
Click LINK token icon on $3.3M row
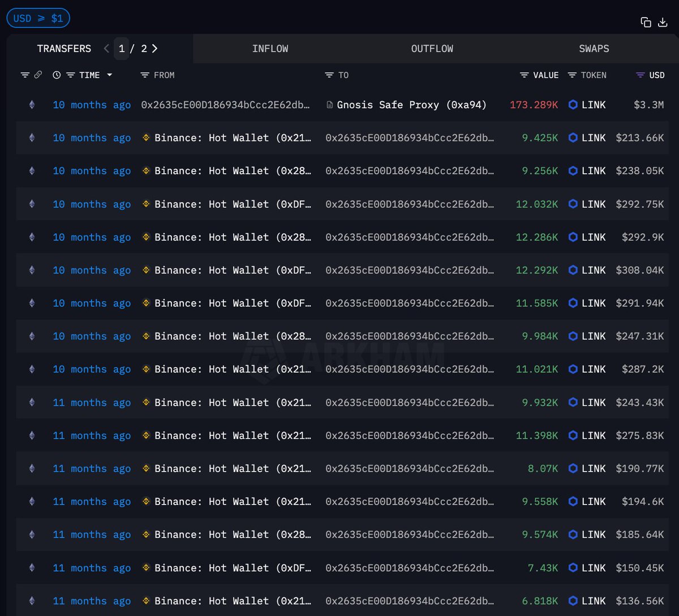(x=573, y=105)
